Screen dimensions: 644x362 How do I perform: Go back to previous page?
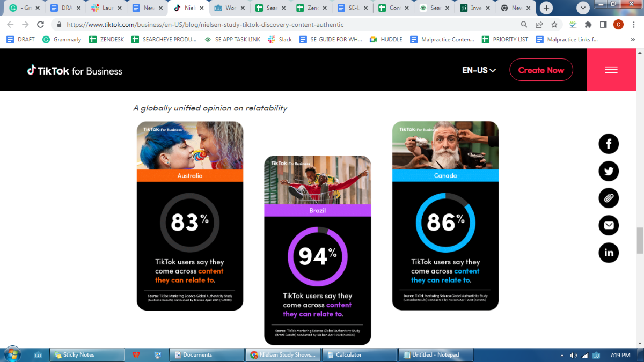click(10, 25)
